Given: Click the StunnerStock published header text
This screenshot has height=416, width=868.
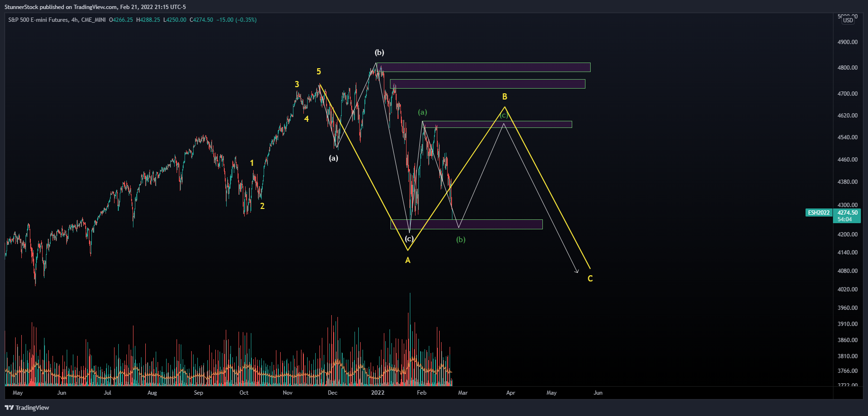Looking at the screenshot, I should pos(95,7).
